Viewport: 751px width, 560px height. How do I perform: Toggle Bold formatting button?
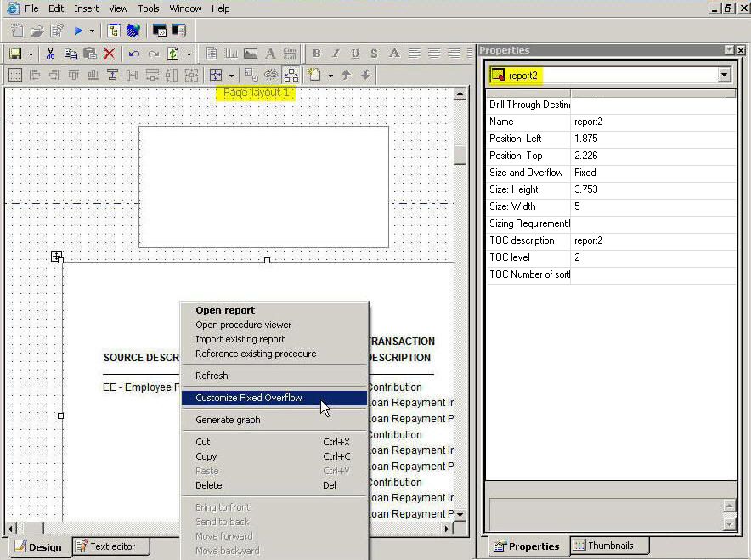316,54
